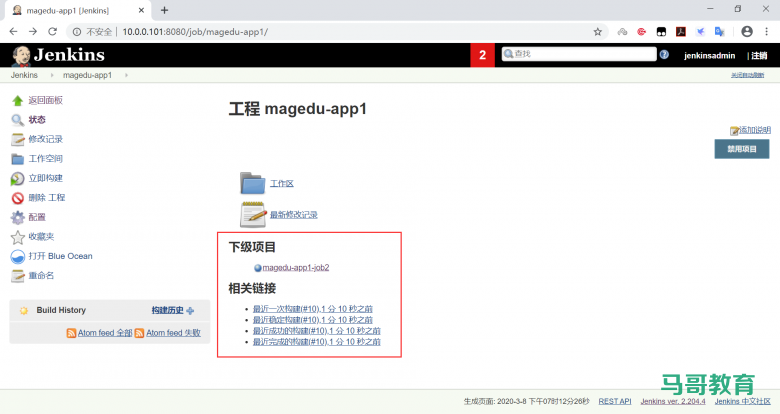This screenshot has height=414, width=780.
Task: Click the Jenkins butler logo icon
Action: (x=21, y=56)
